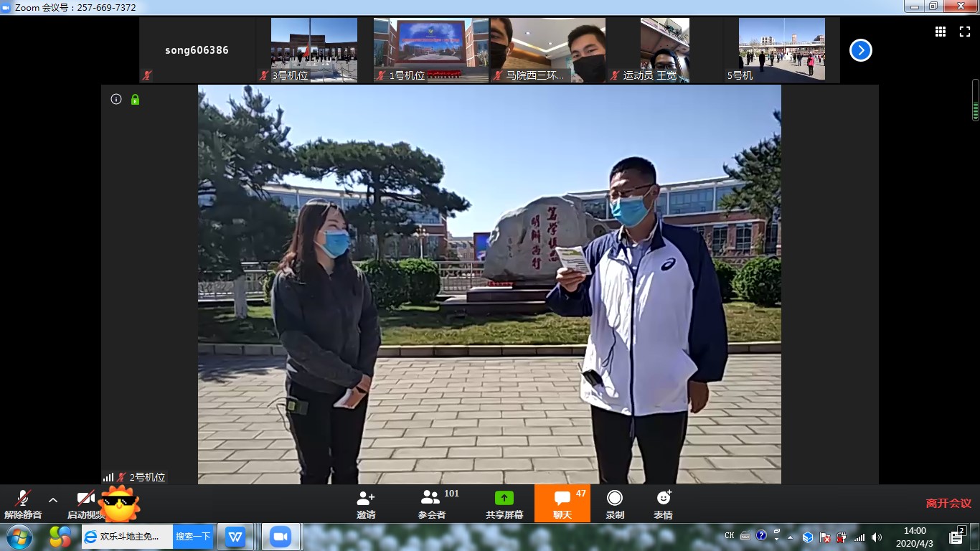
Task: Unmute the microphone (解除静音)
Action: [x=23, y=499]
